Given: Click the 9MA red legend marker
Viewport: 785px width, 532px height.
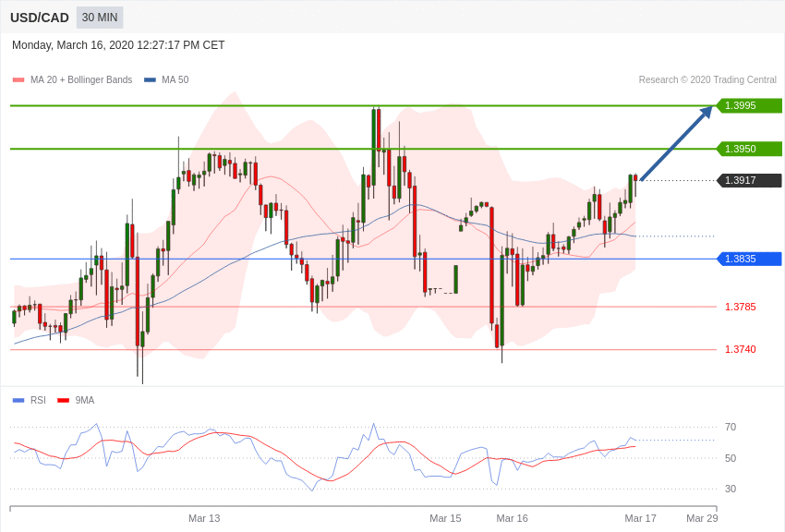Looking at the screenshot, I should click(x=63, y=401).
